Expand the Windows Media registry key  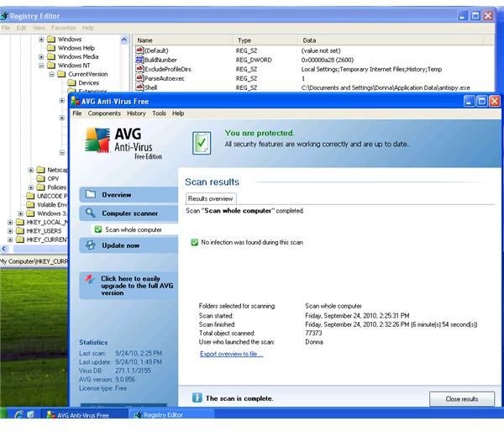(x=41, y=56)
